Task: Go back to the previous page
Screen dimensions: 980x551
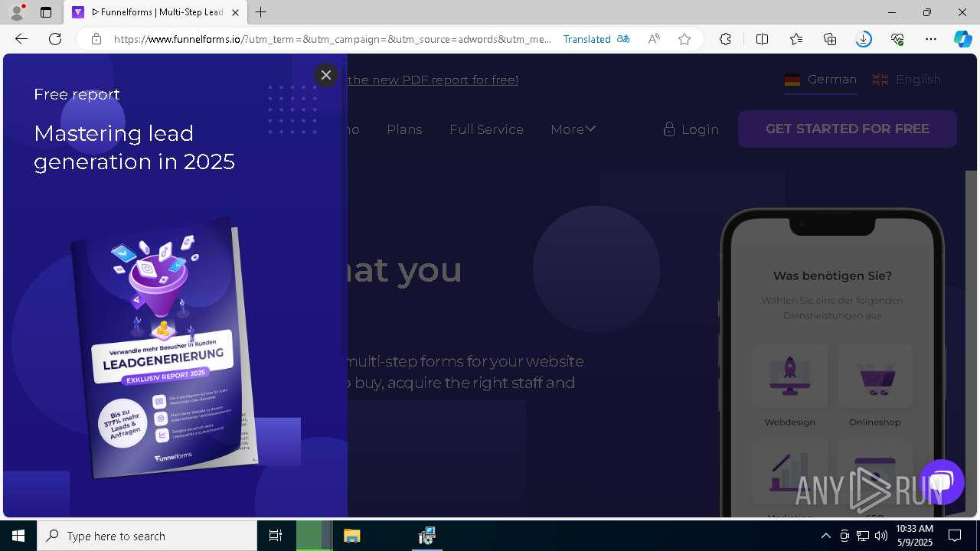Action: coord(21,39)
